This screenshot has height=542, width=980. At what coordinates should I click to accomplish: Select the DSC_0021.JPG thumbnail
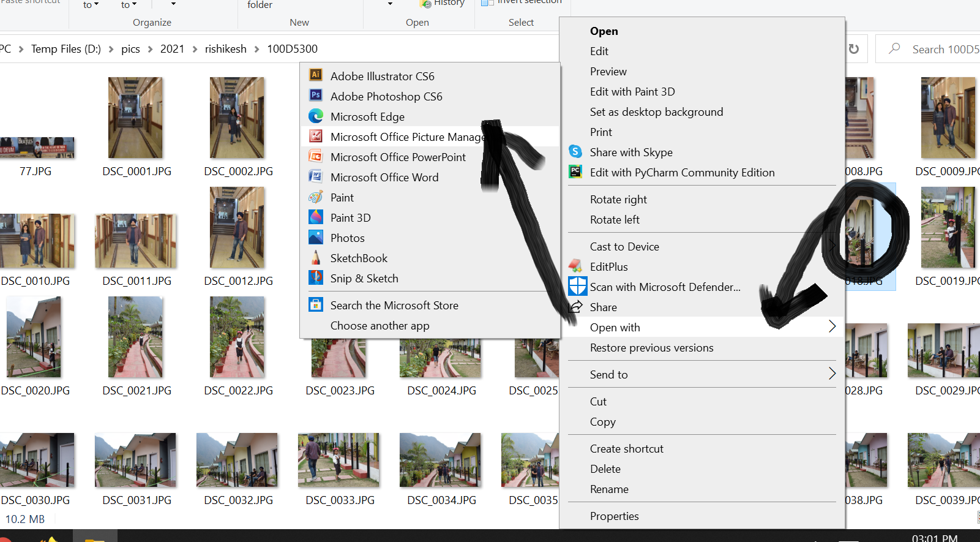135,337
